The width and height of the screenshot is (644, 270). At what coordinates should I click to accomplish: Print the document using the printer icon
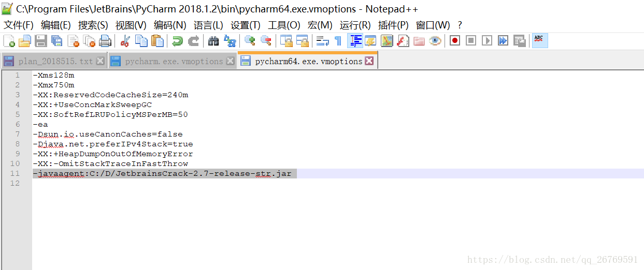click(105, 41)
